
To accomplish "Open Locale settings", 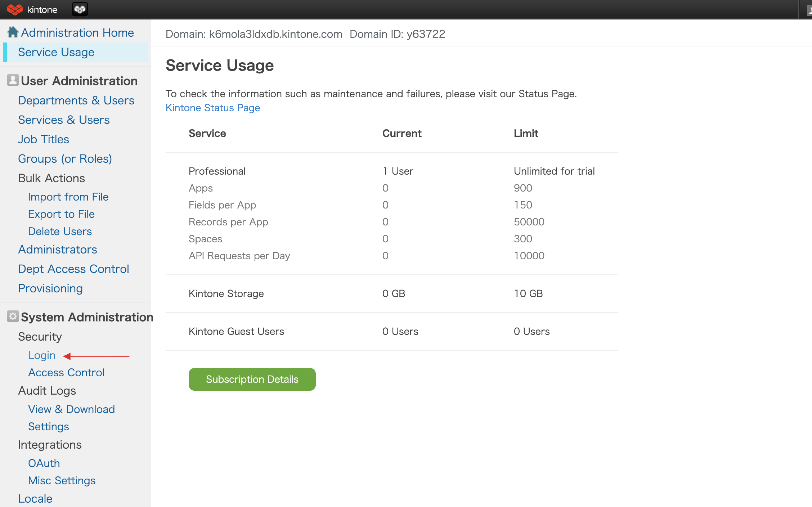I will [x=35, y=499].
